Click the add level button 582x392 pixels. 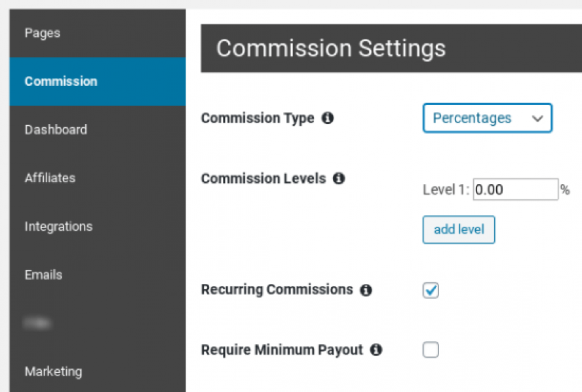click(459, 229)
